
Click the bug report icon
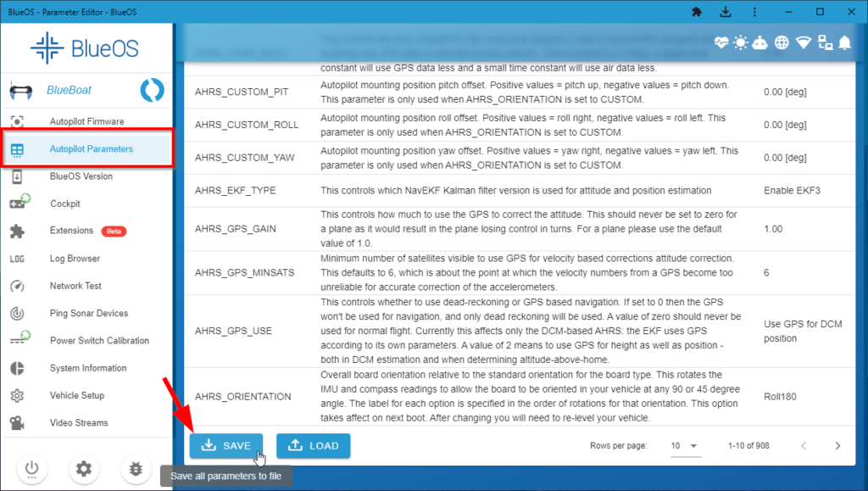point(136,467)
